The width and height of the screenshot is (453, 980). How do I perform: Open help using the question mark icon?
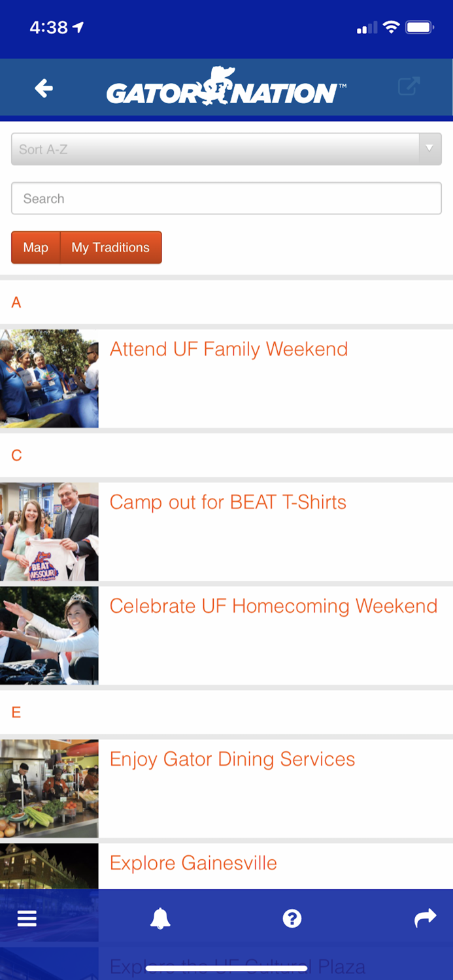(x=292, y=918)
